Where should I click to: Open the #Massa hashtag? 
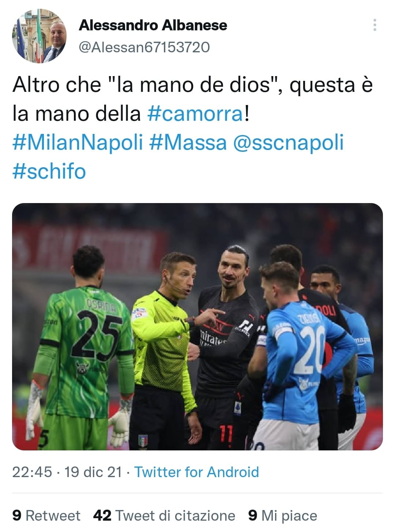(188, 142)
